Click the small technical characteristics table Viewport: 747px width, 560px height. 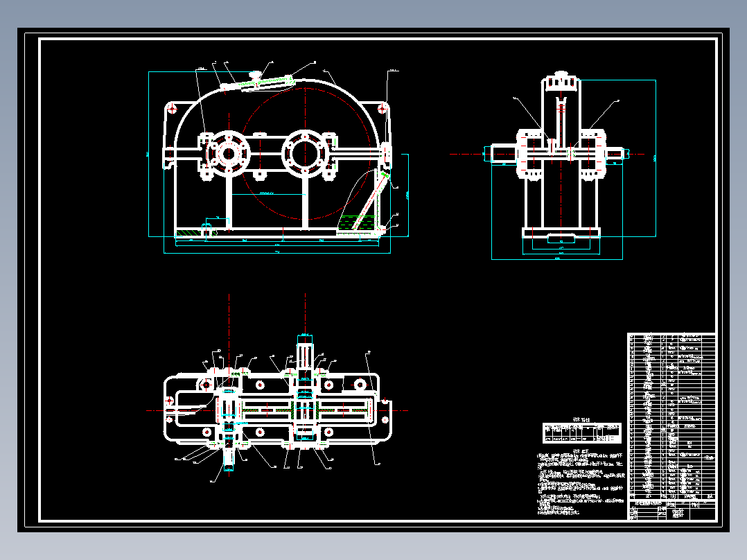pos(581,432)
